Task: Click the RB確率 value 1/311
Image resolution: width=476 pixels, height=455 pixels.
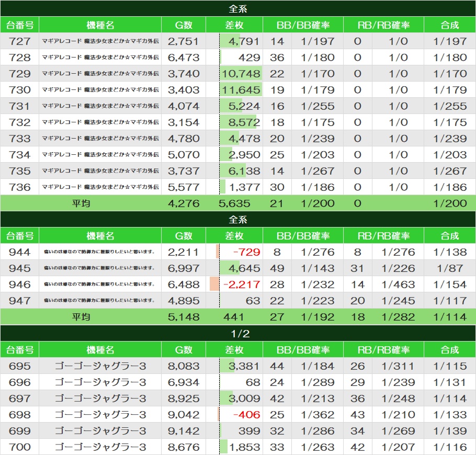Action: 398,367
